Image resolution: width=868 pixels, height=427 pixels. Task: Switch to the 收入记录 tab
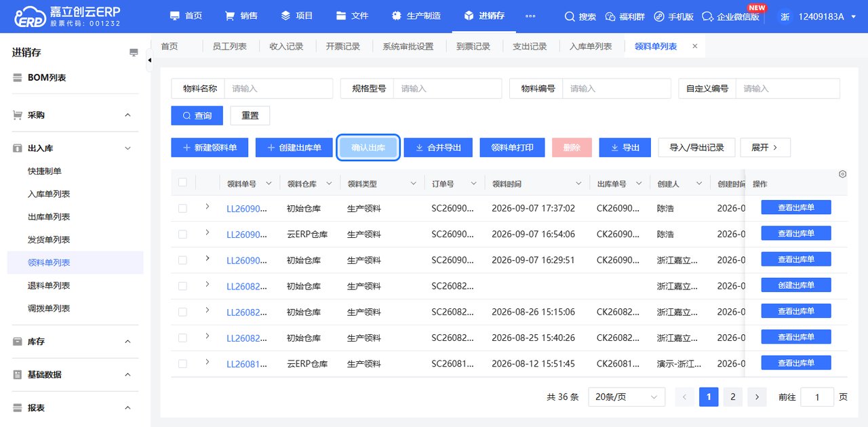click(286, 46)
